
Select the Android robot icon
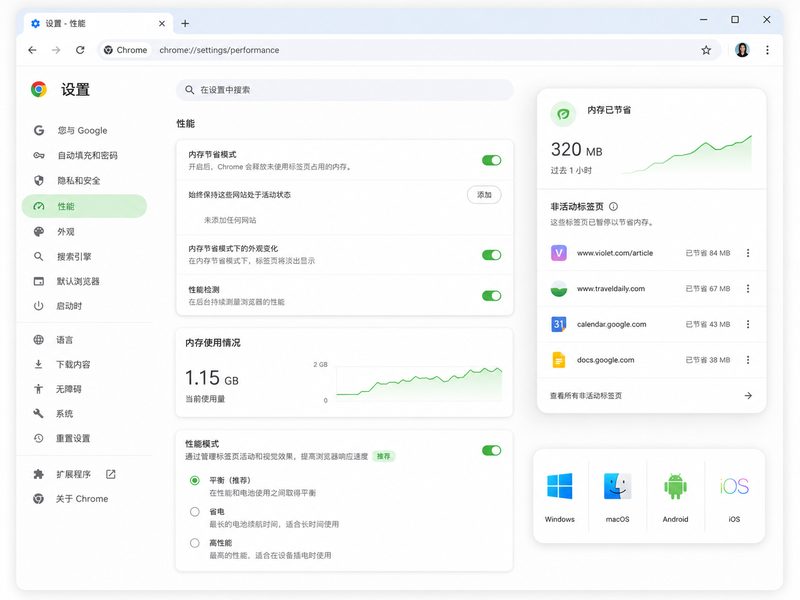point(676,486)
